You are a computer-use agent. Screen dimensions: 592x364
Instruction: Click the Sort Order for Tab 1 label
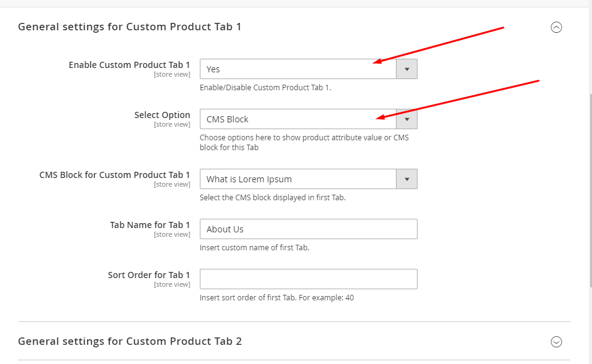(148, 275)
